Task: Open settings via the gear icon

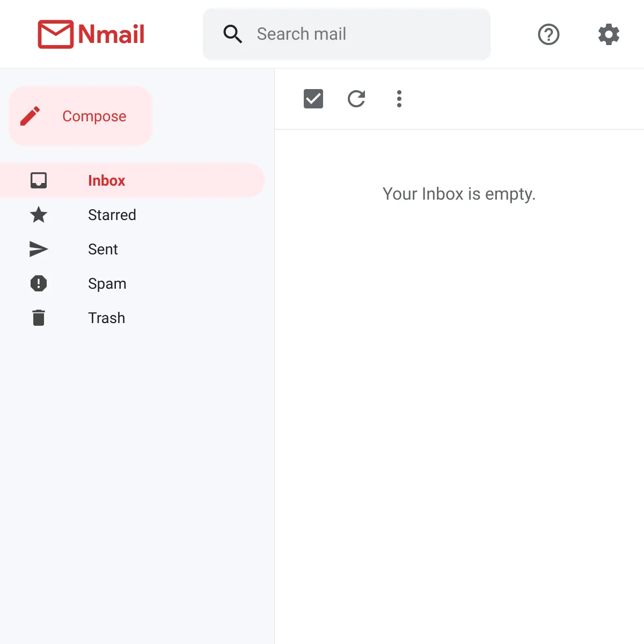Action: tap(609, 34)
